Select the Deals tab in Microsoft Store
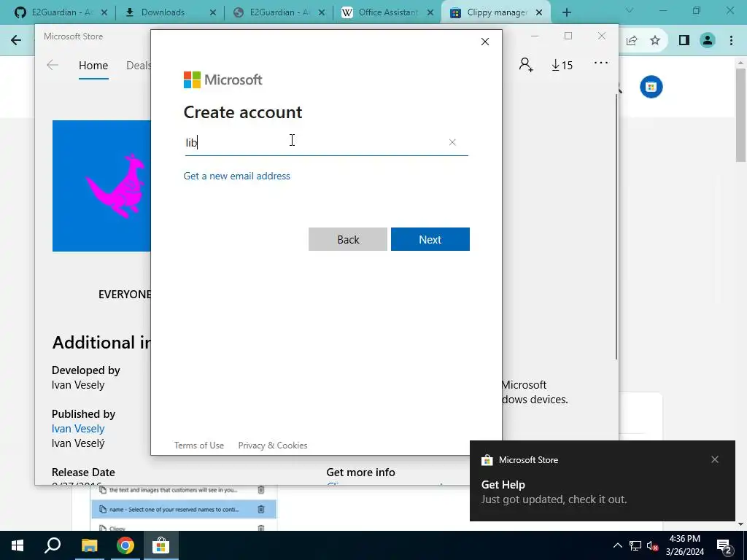747x560 pixels. coord(138,65)
